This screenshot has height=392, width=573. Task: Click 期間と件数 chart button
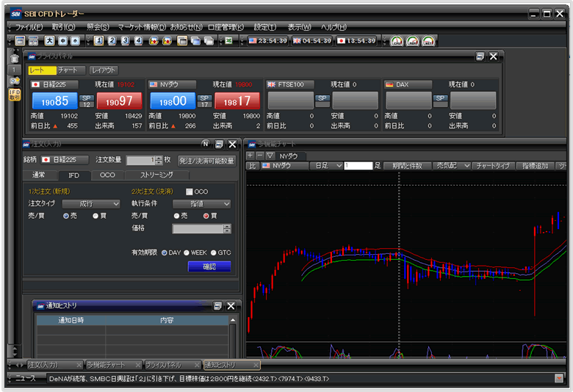tap(408, 165)
